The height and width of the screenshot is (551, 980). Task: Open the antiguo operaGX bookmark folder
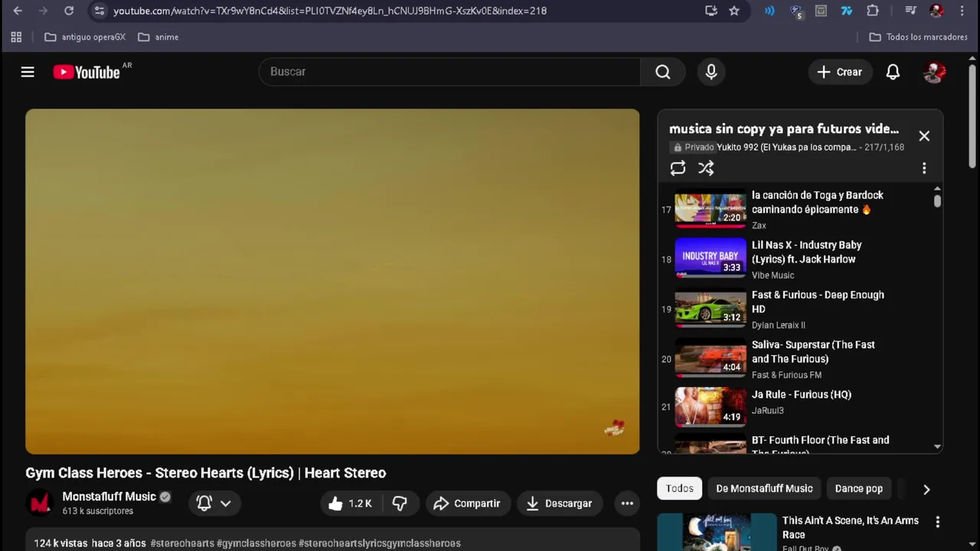(x=84, y=37)
